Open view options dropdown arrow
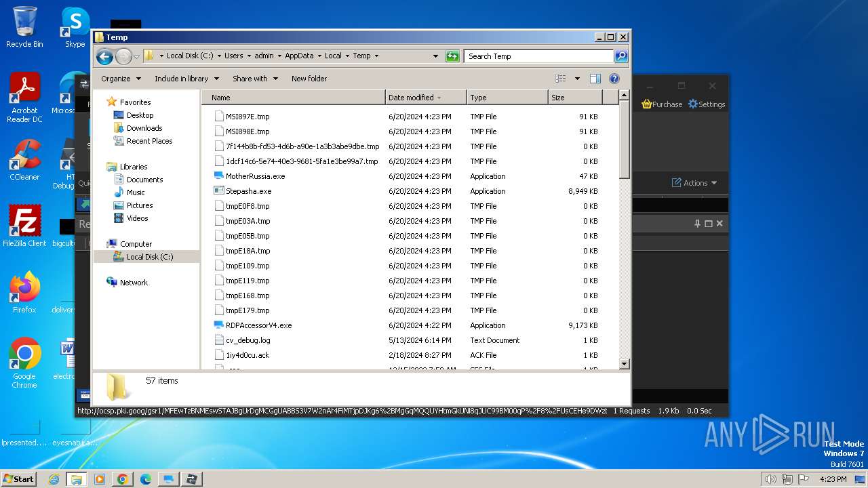The image size is (868, 488). click(577, 79)
